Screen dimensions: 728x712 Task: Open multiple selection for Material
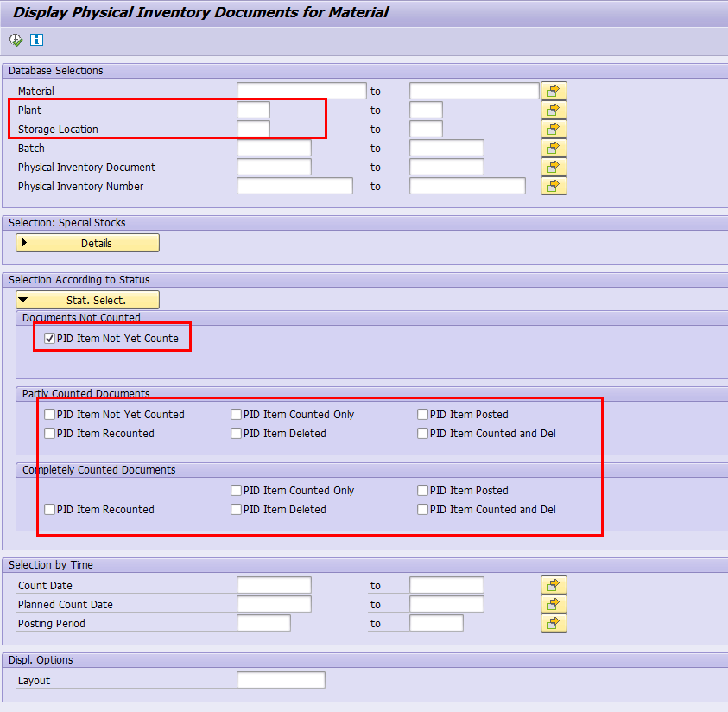(553, 90)
